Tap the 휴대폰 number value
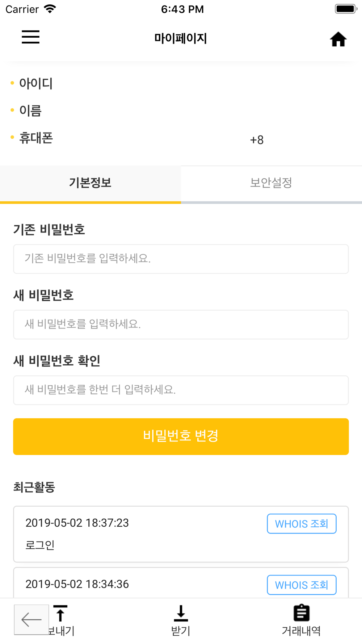 point(257,140)
